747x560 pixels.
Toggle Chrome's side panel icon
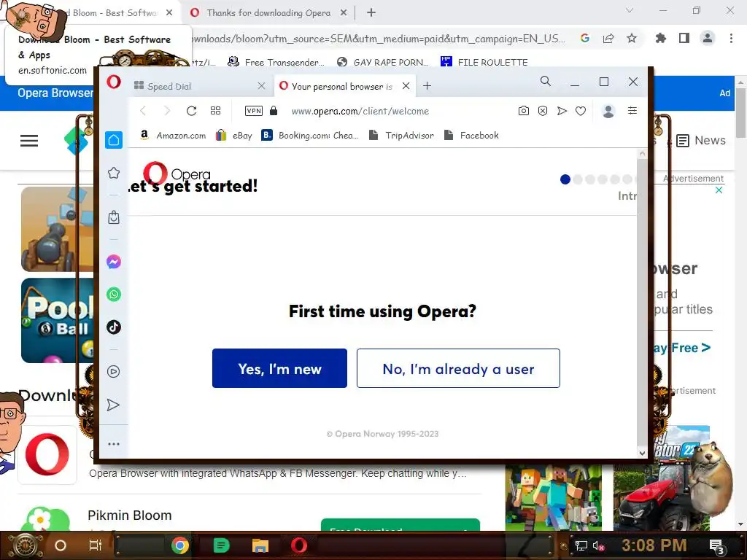pyautogui.click(x=684, y=38)
